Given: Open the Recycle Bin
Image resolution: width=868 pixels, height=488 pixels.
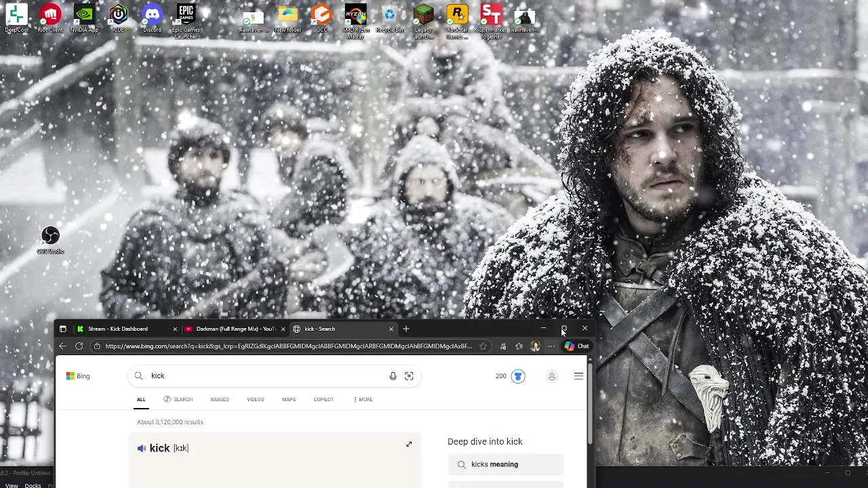Looking at the screenshot, I should [x=389, y=18].
